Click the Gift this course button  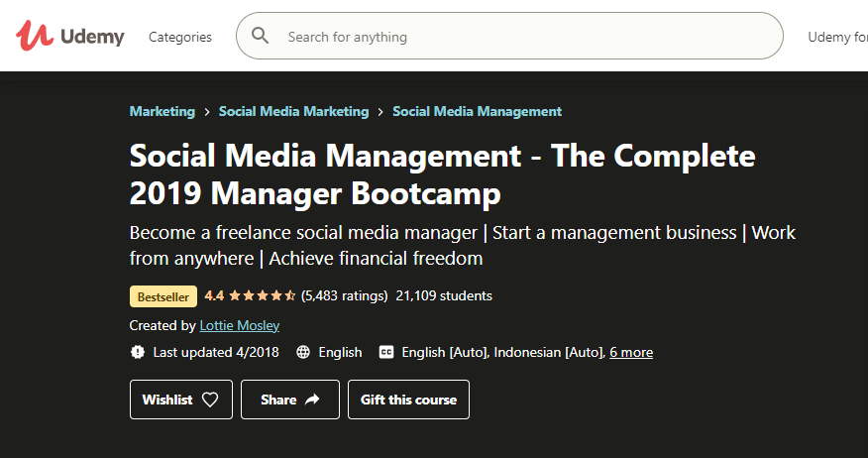click(408, 400)
